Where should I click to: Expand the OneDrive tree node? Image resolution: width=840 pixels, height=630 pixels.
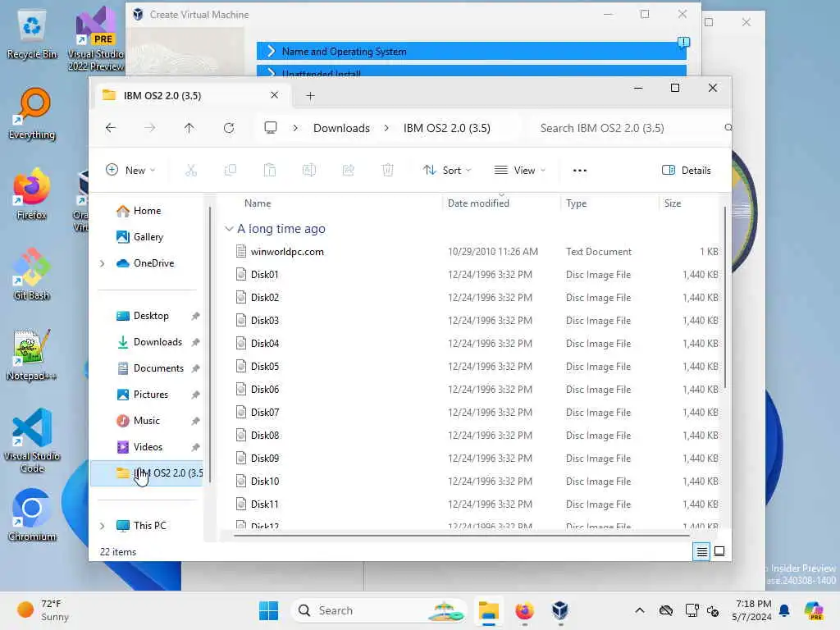(x=103, y=263)
